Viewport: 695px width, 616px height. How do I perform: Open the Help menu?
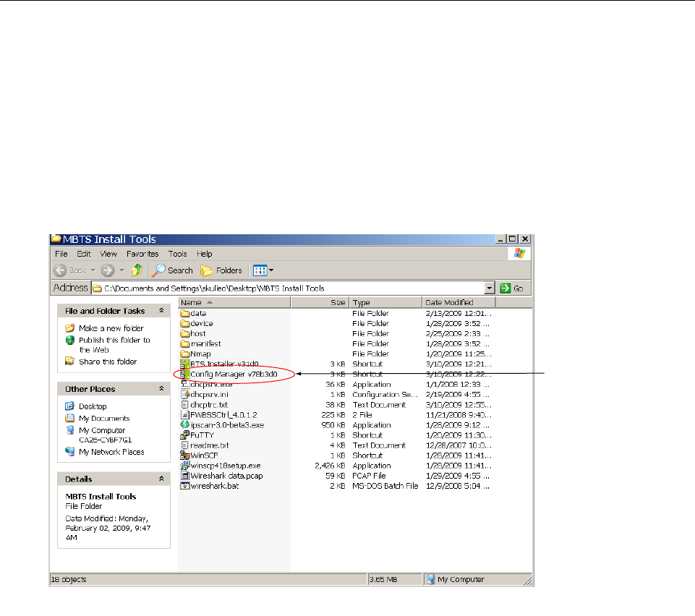coord(205,254)
